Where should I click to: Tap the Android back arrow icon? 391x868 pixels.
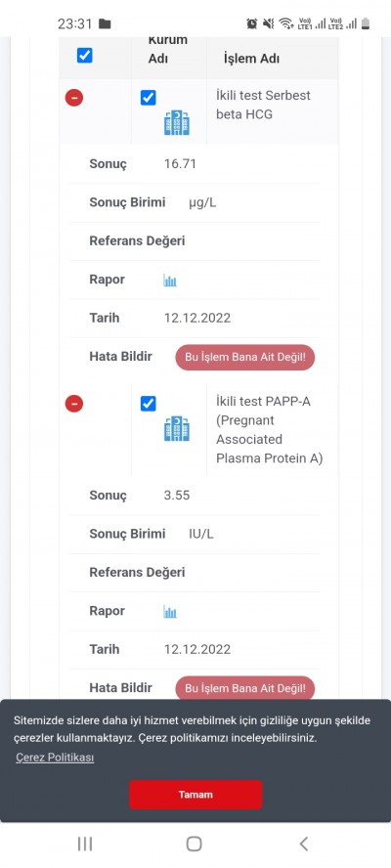point(303,844)
